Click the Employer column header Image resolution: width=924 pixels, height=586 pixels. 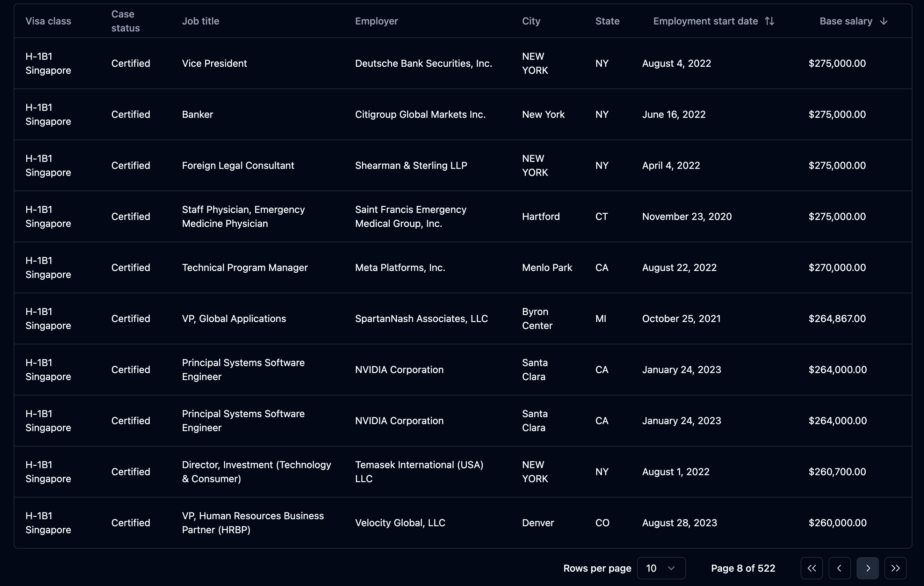[376, 21]
